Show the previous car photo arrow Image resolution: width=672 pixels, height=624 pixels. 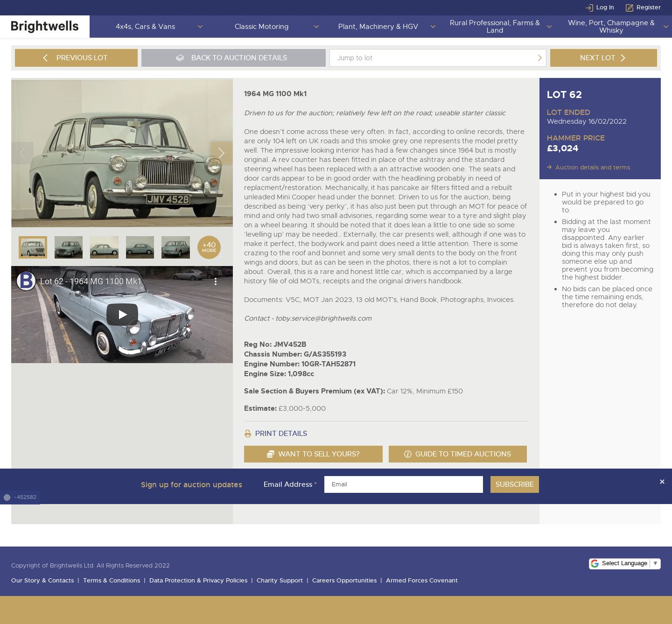(x=22, y=153)
